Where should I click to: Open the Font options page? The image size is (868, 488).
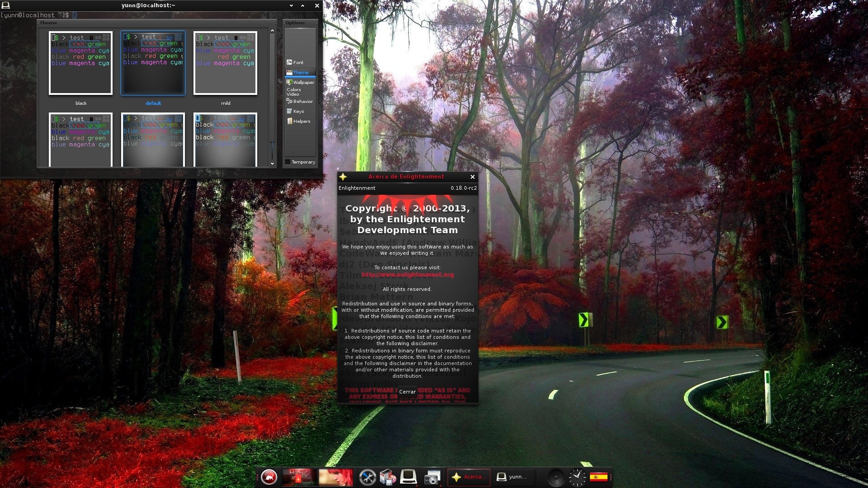point(300,62)
